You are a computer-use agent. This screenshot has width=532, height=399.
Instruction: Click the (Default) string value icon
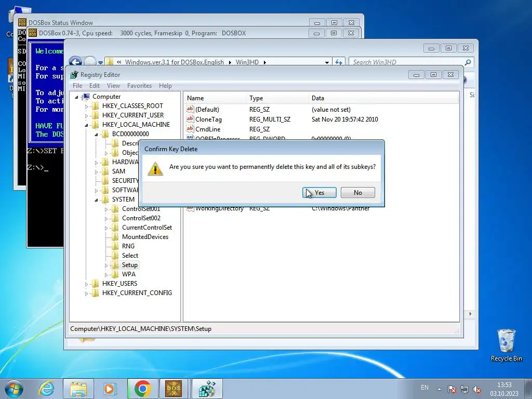tap(190, 109)
